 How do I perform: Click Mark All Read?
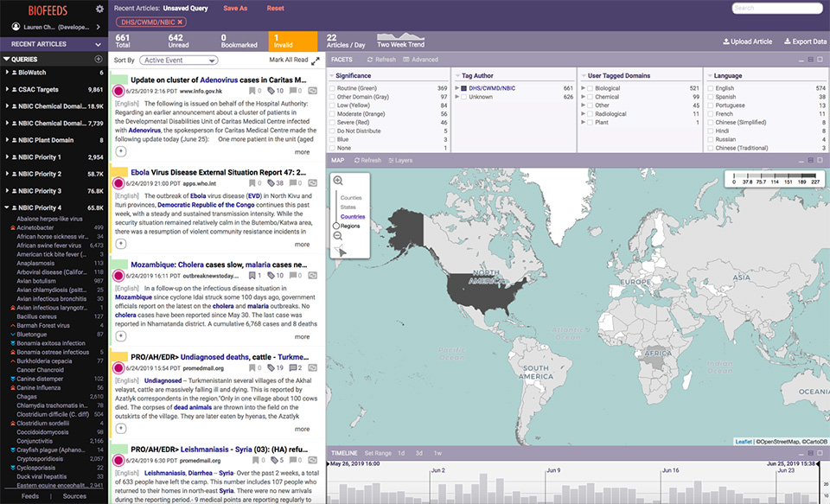(x=289, y=60)
